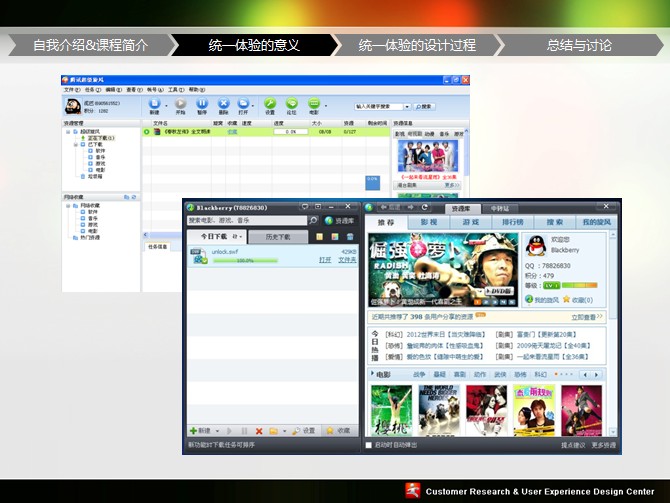Viewport: 670px width, 503px height.
Task: Switch to the 我的旋风 tab
Action: click(597, 222)
